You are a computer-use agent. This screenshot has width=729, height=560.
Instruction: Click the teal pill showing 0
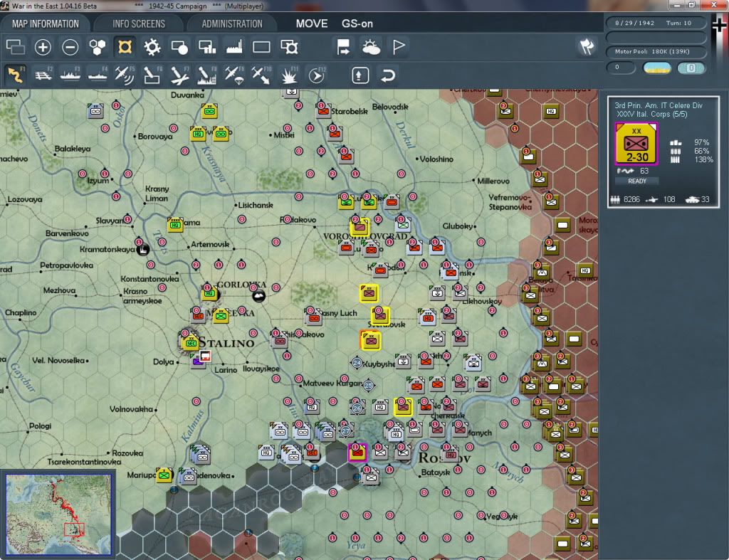[691, 68]
